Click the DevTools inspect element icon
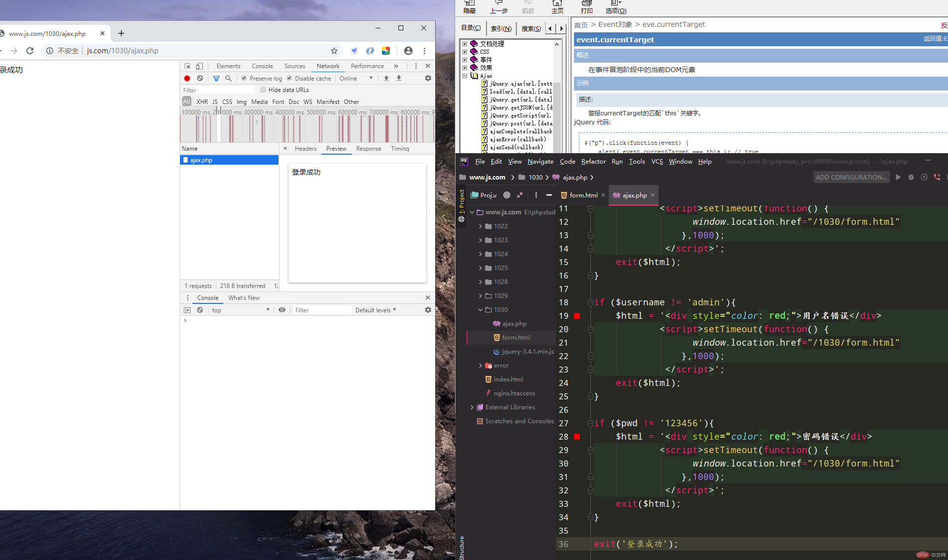This screenshot has height=560, width=948. tap(188, 66)
